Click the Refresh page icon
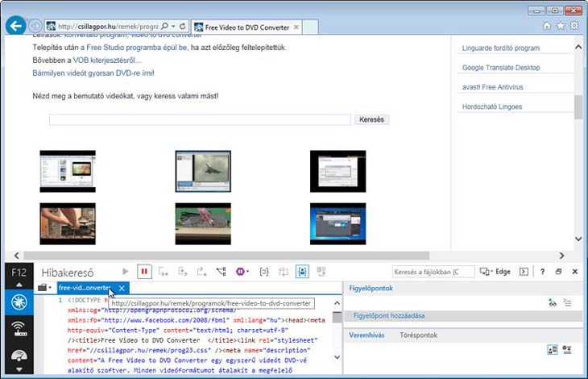Image resolution: width=588 pixels, height=379 pixels. tap(182, 27)
